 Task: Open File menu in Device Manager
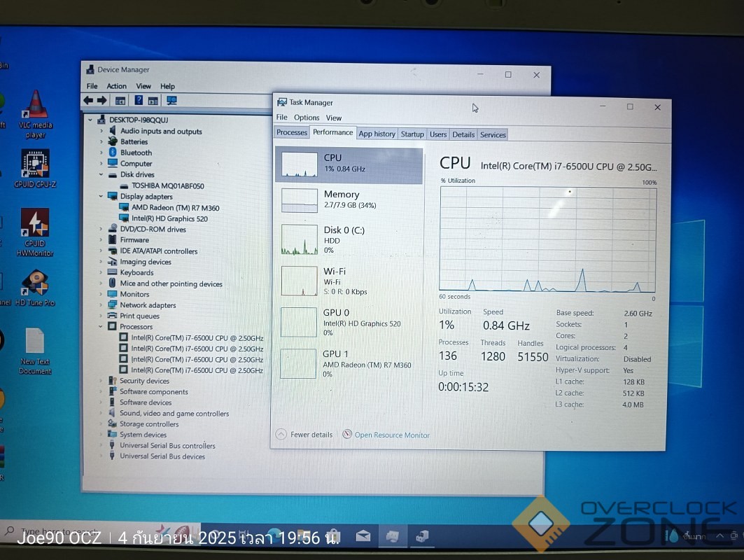coord(92,86)
